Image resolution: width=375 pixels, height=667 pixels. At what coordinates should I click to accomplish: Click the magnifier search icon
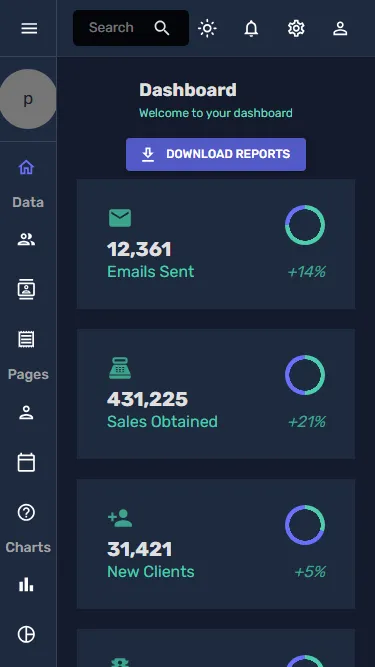click(162, 28)
